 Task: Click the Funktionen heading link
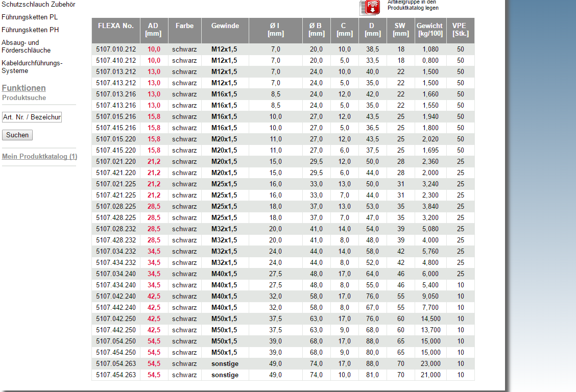pos(24,88)
